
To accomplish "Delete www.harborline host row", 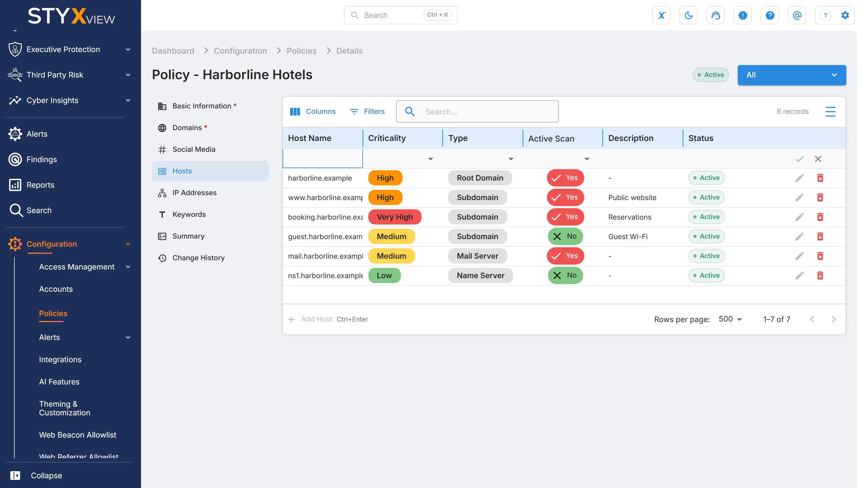I will [x=820, y=197].
